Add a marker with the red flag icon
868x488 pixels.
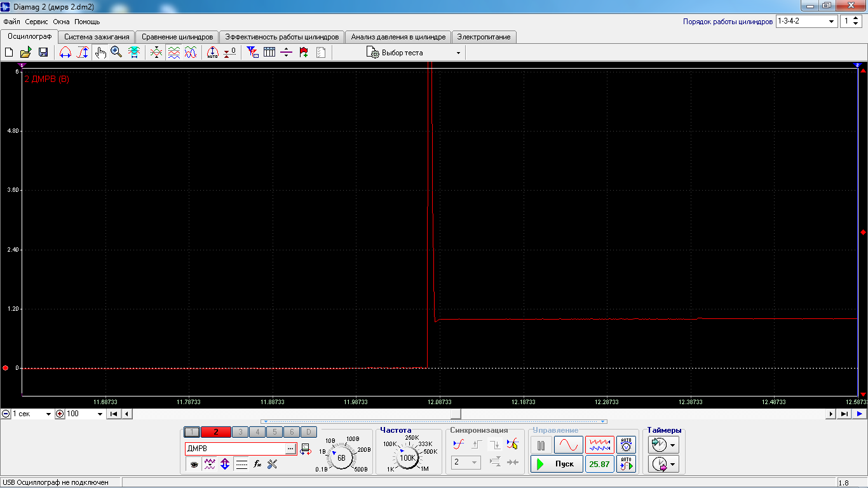(304, 53)
